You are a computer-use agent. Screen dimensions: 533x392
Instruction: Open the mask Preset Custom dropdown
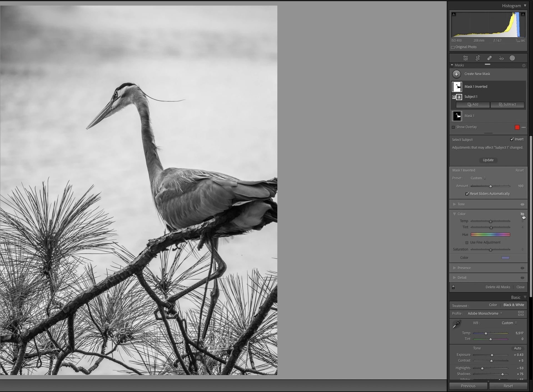(x=478, y=178)
